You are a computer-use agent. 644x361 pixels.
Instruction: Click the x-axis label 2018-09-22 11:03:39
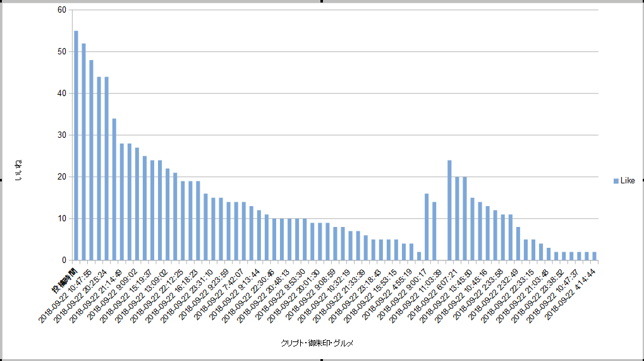tap(417, 295)
